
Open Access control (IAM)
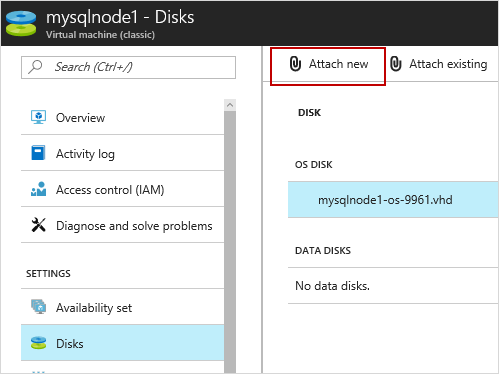pos(122,189)
